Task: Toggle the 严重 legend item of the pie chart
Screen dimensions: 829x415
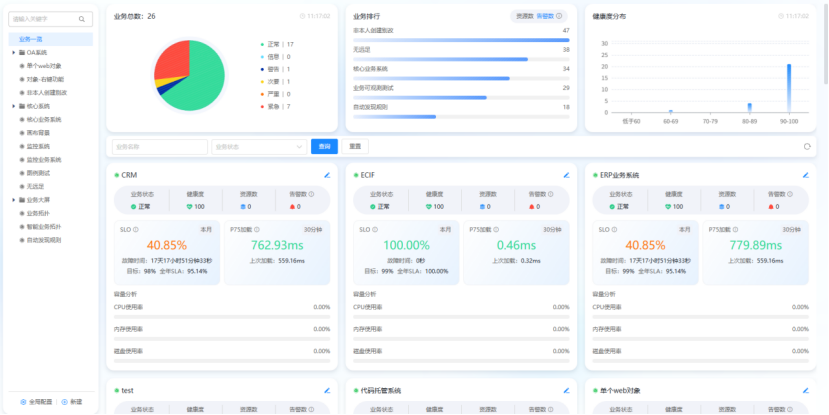Action: [x=275, y=94]
